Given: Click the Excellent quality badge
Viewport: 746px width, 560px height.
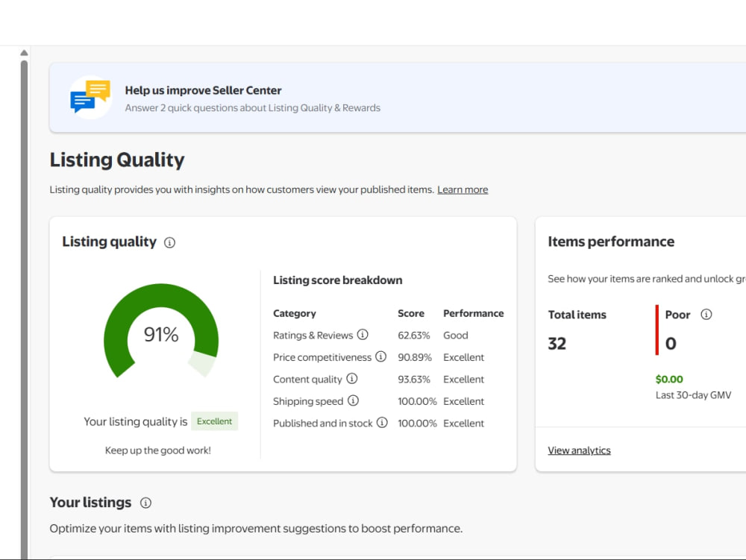Looking at the screenshot, I should (x=215, y=421).
